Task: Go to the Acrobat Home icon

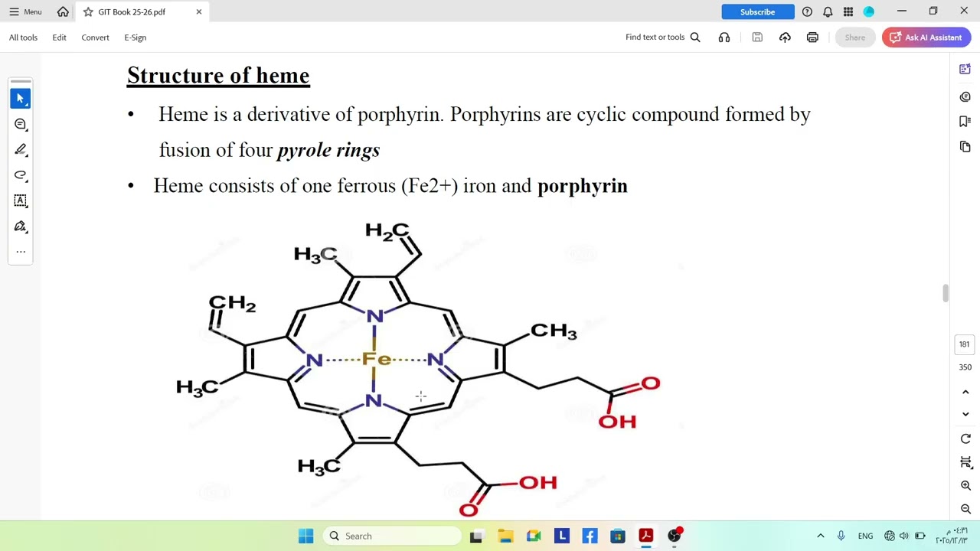Action: (x=63, y=11)
